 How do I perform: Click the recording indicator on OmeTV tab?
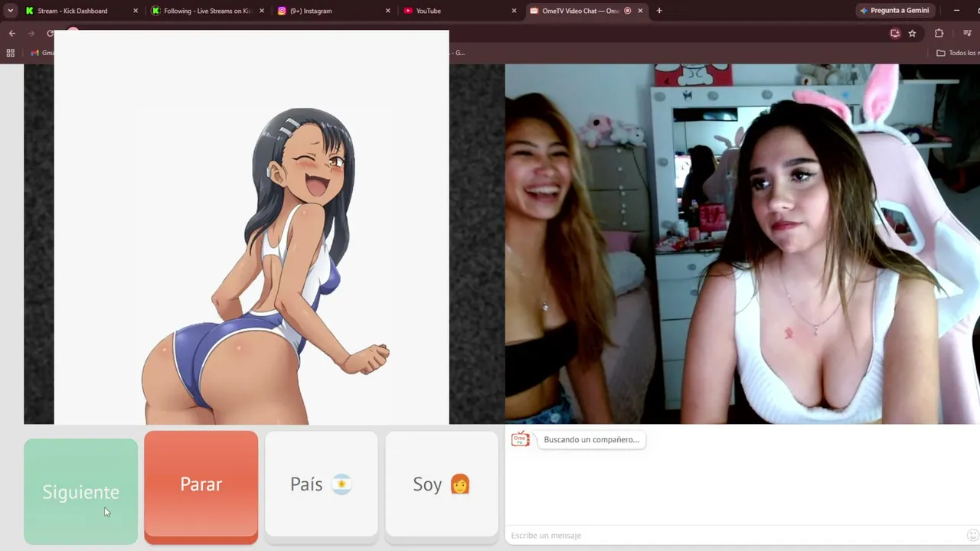(627, 11)
